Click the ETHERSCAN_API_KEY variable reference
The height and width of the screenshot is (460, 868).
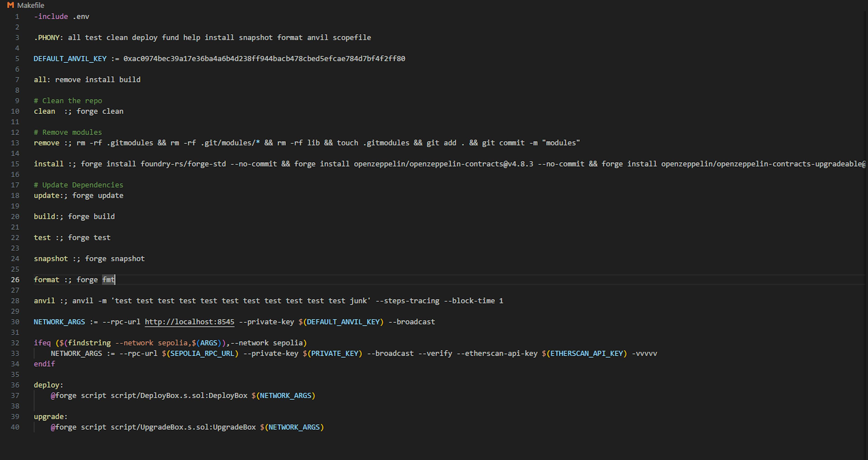[x=586, y=354]
